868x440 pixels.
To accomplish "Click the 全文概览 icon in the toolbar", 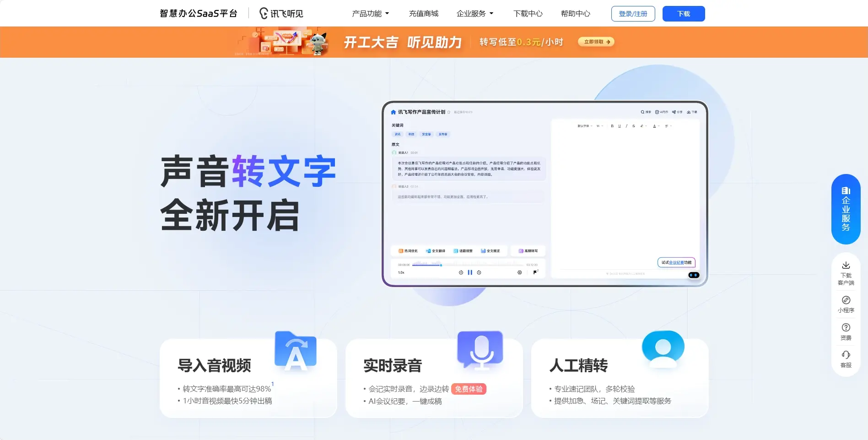I will click(x=483, y=251).
